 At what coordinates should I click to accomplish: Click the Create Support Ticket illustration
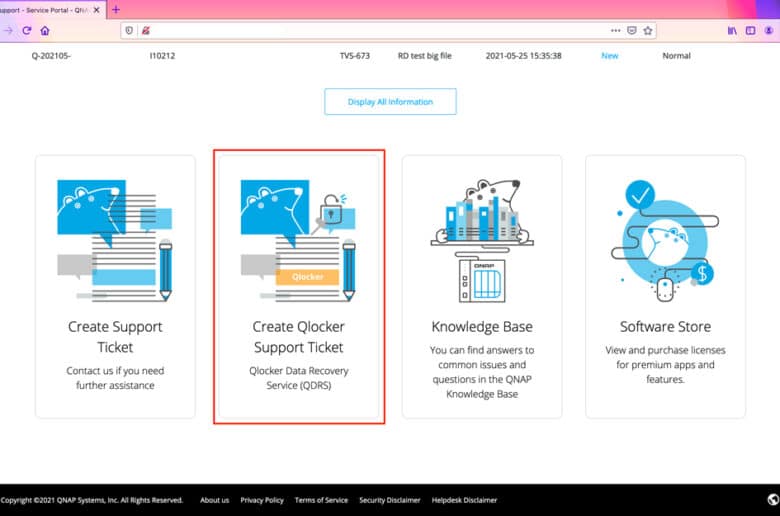click(x=115, y=240)
